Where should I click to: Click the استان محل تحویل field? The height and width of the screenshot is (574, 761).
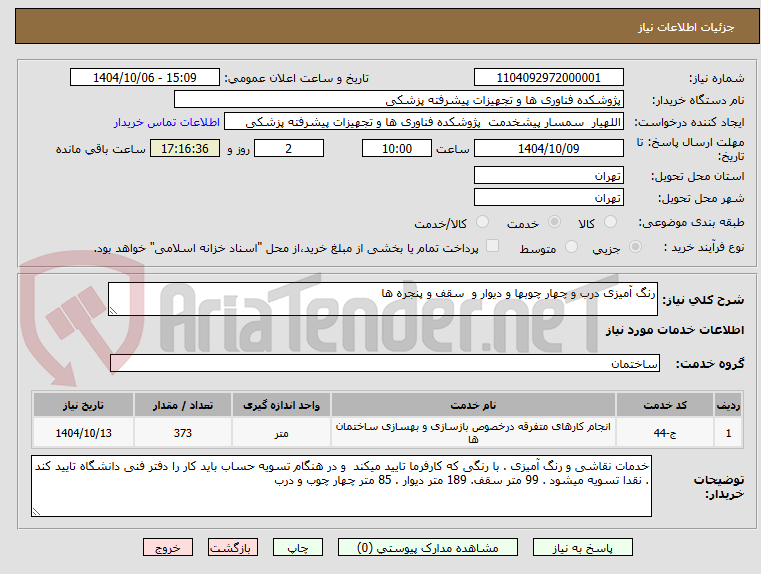coord(549,176)
